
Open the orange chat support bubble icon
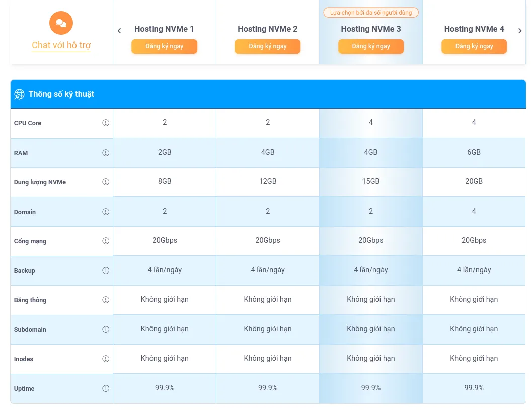(x=61, y=23)
